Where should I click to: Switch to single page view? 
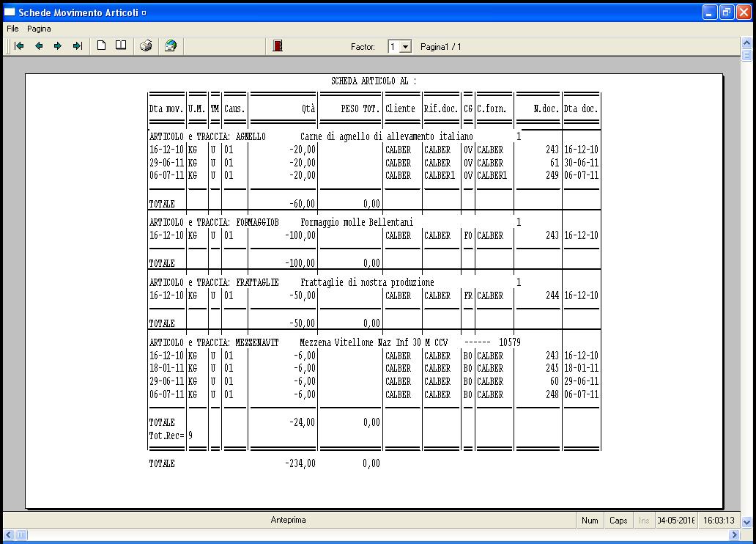coord(101,46)
